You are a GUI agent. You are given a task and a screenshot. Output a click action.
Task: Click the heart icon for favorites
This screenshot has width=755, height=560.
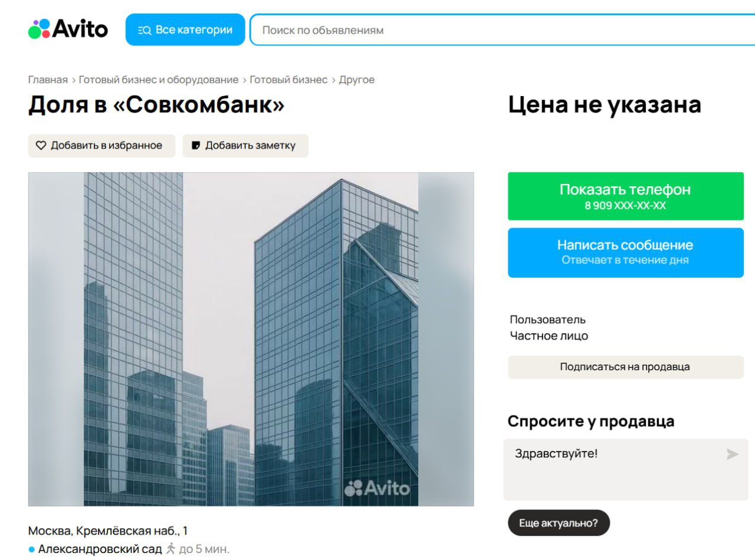click(41, 146)
